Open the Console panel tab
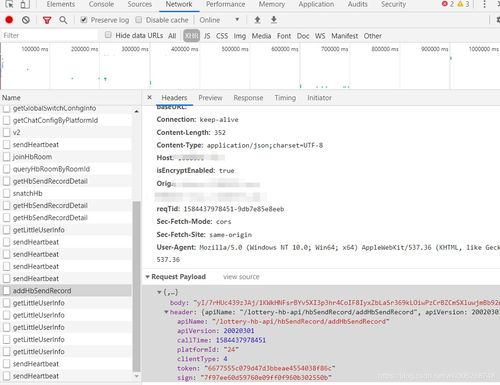Screen dimensions: 500x385 (x=101, y=4)
